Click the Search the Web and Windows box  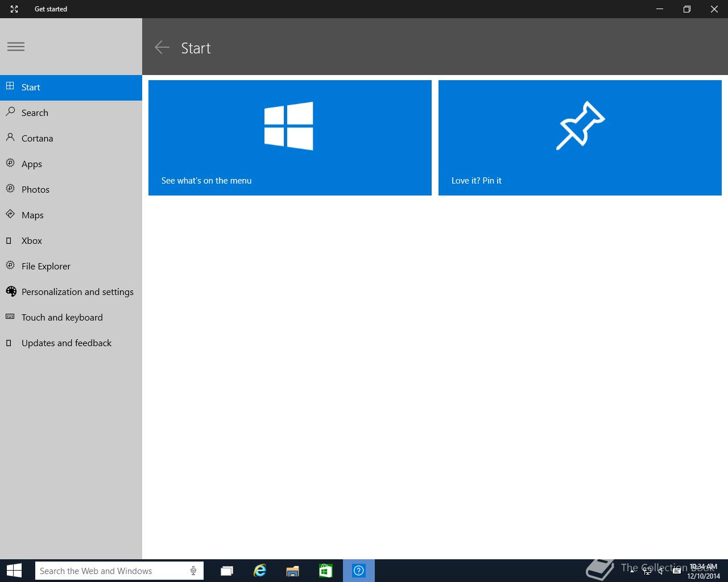[119, 571]
